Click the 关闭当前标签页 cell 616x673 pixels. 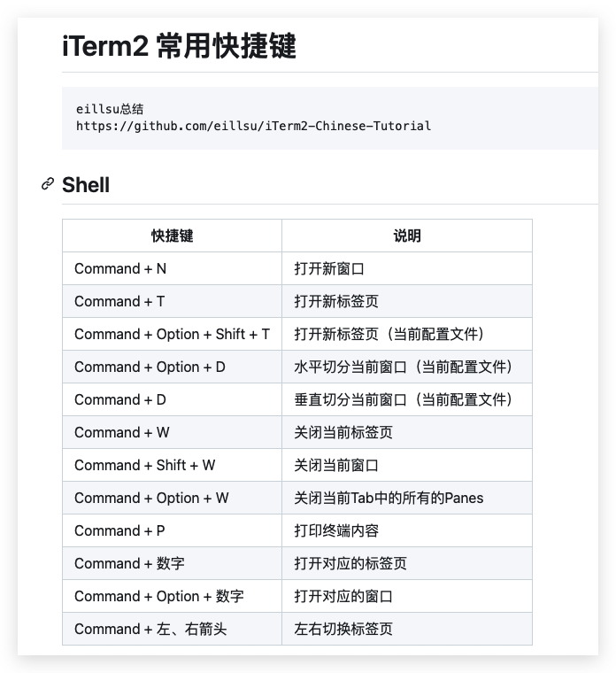coord(407,432)
